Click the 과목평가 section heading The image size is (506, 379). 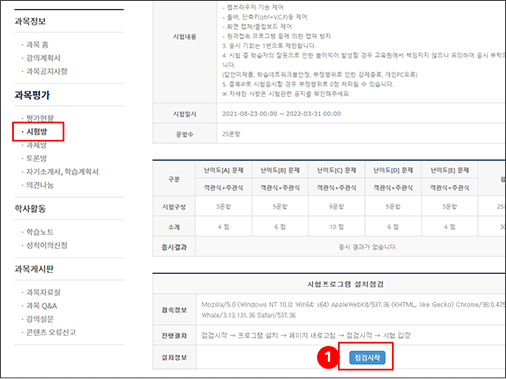[x=32, y=95]
